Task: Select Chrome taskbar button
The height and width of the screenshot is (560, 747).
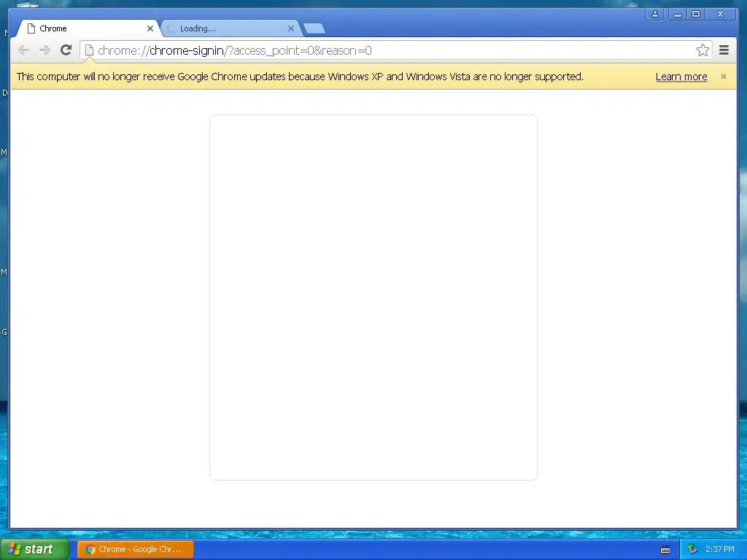Action: [x=136, y=549]
